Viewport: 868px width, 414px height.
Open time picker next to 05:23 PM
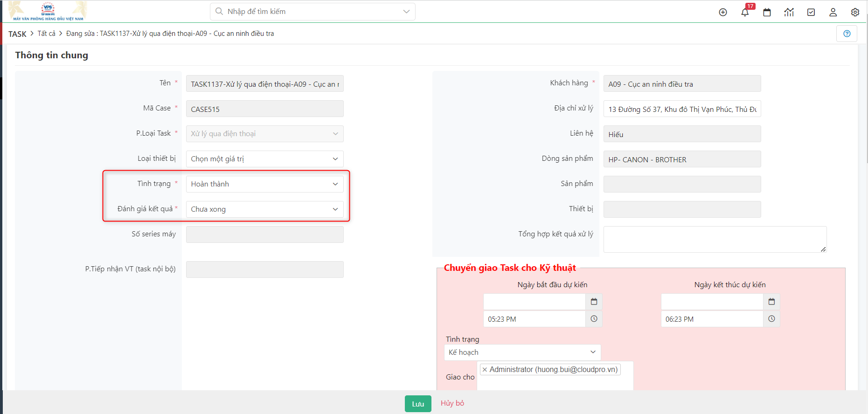[x=594, y=319]
